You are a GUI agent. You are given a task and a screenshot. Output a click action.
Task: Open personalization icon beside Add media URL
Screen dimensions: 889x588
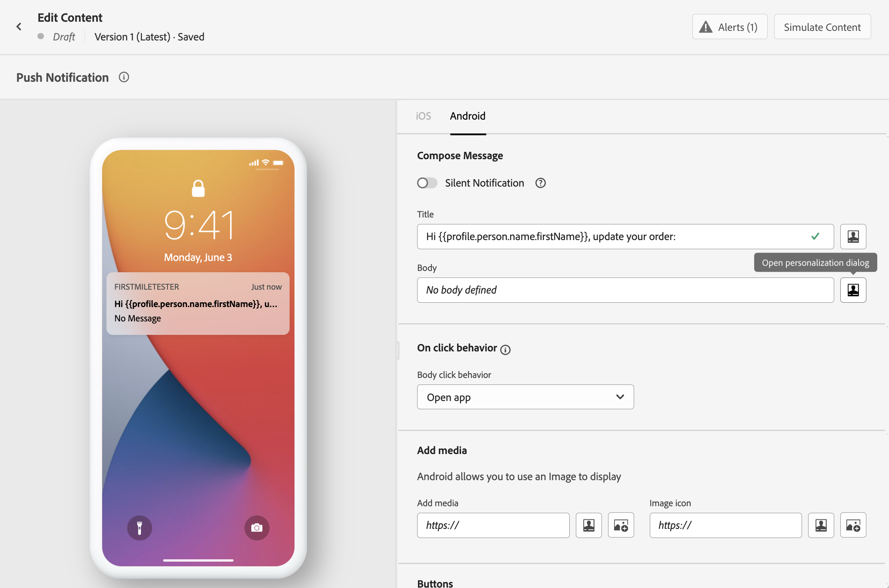pos(588,525)
